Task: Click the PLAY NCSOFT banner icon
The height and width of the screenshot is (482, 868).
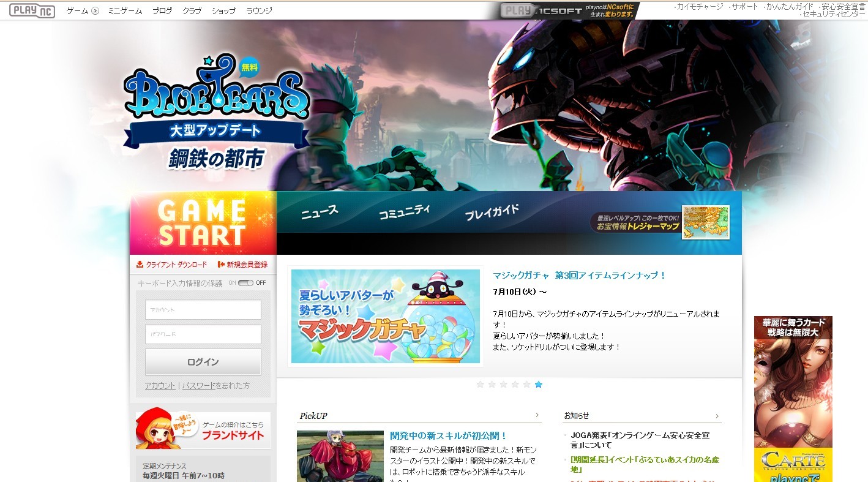Action: pyautogui.click(x=569, y=10)
